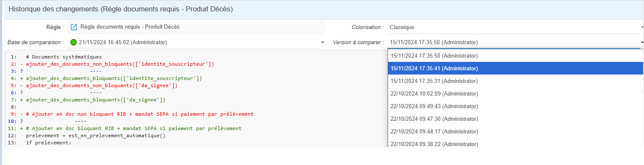Viewport: 644px width, 165px height.
Task: Toggle the Version à comparer dropdown arrow
Action: [641, 42]
